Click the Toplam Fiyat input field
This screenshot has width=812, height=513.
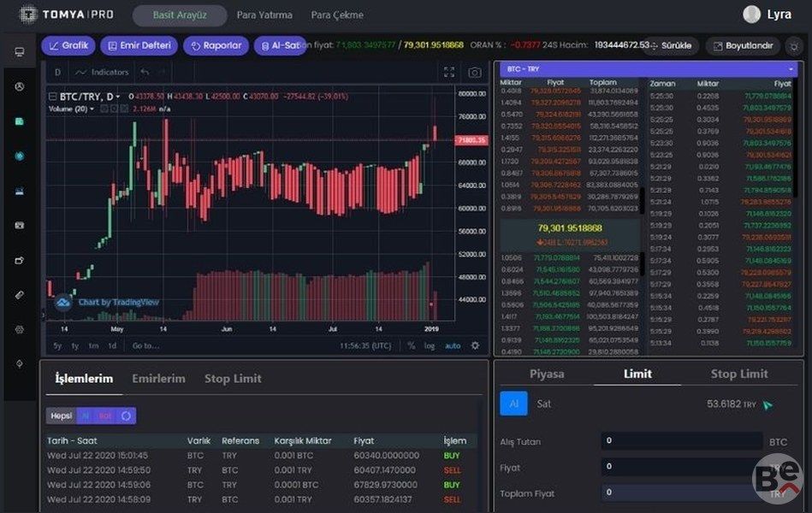(681, 492)
